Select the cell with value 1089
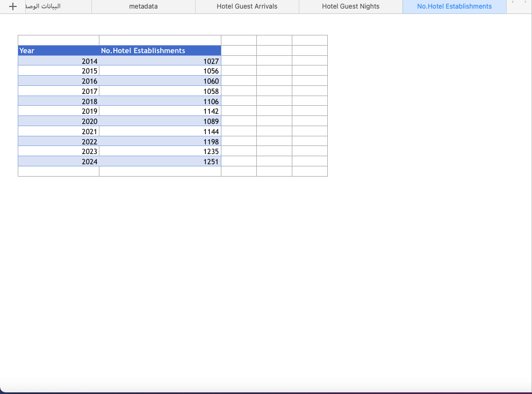This screenshot has width=532, height=394. click(x=160, y=121)
